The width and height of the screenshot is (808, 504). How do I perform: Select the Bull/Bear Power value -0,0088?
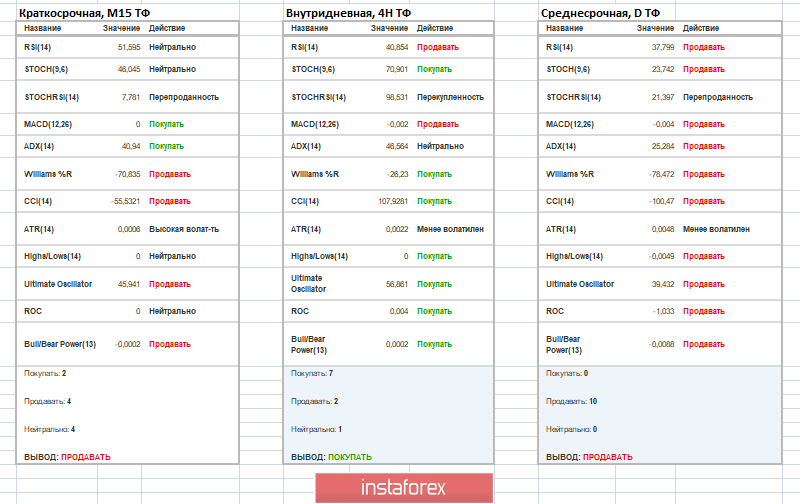point(662,344)
